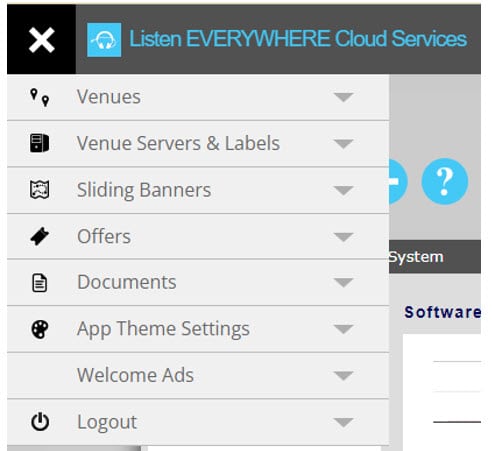Open the Sliding Banners menu item
492x451 pixels.
[x=198, y=190]
